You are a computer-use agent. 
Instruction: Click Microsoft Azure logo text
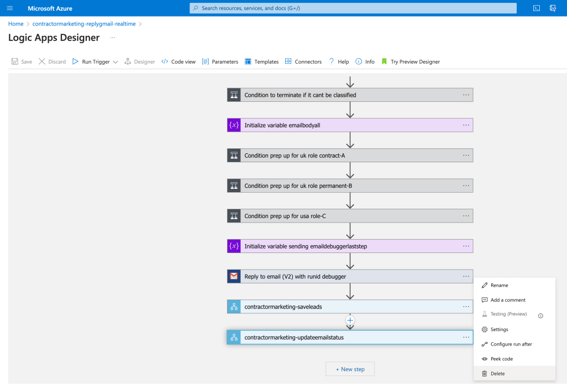50,8
